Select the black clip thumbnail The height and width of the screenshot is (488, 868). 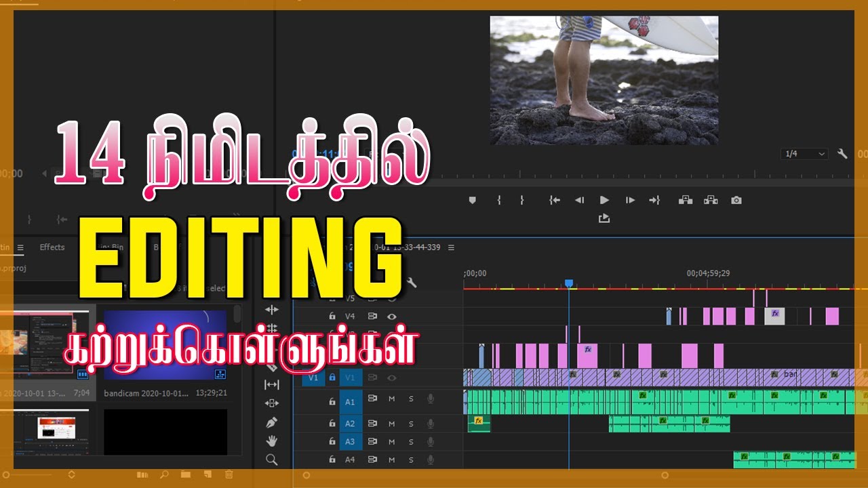(165, 432)
